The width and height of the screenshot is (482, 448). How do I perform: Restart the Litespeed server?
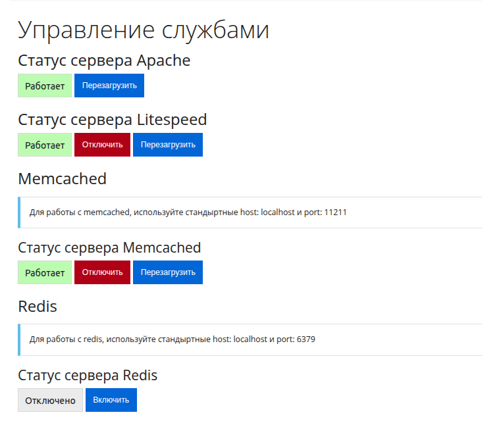[x=167, y=145]
